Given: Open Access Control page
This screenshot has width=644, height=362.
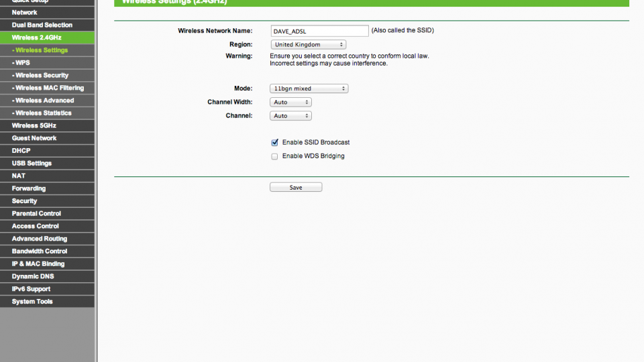Looking at the screenshot, I should pyautogui.click(x=47, y=226).
